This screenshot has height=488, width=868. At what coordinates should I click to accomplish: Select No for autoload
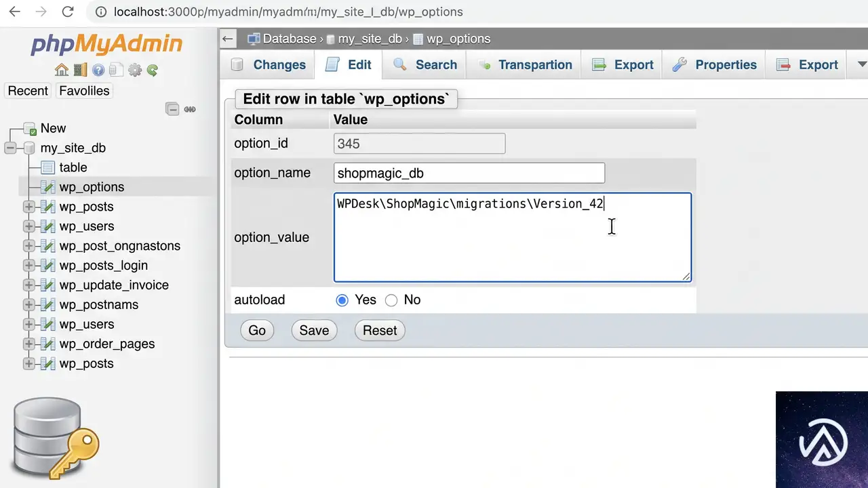click(x=391, y=300)
